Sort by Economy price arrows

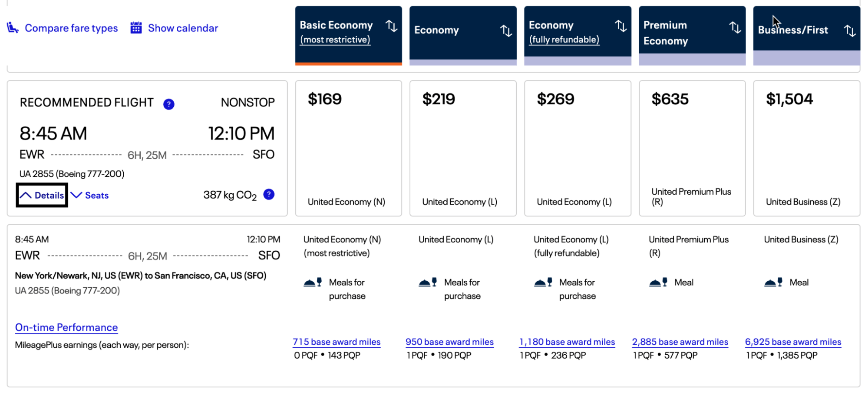point(506,30)
